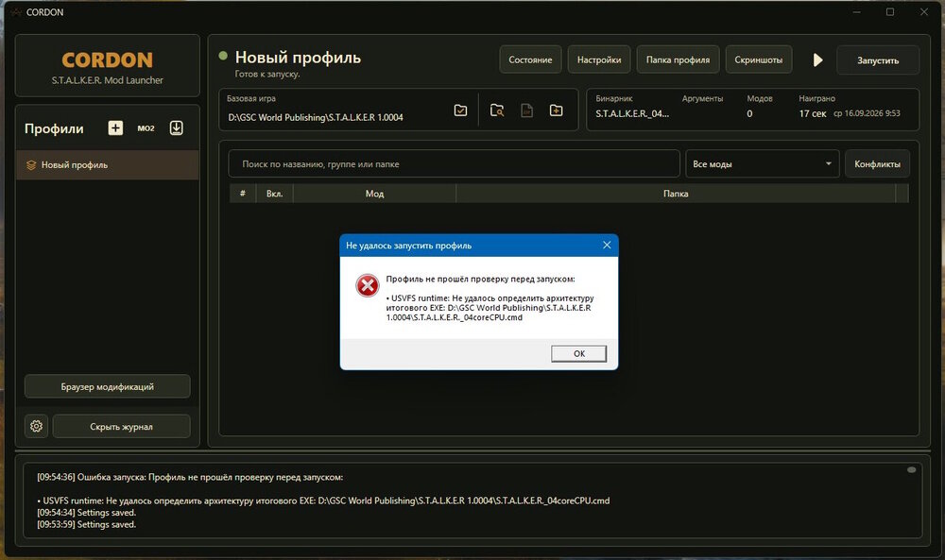The width and height of the screenshot is (945, 560).
Task: Click the log line [09:54:34] Settings saved.
Action: coord(87,513)
